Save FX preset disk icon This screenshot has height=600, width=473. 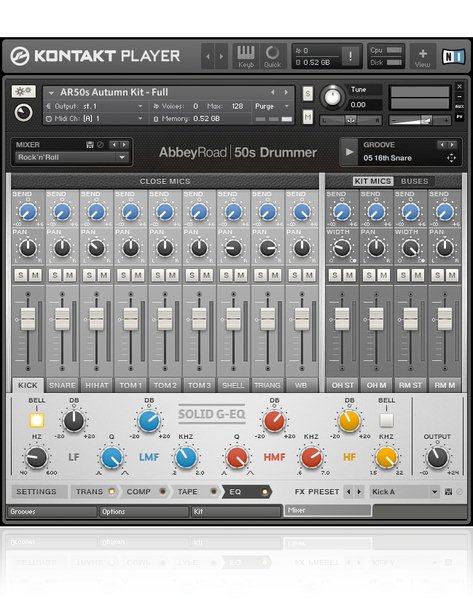coord(449,492)
